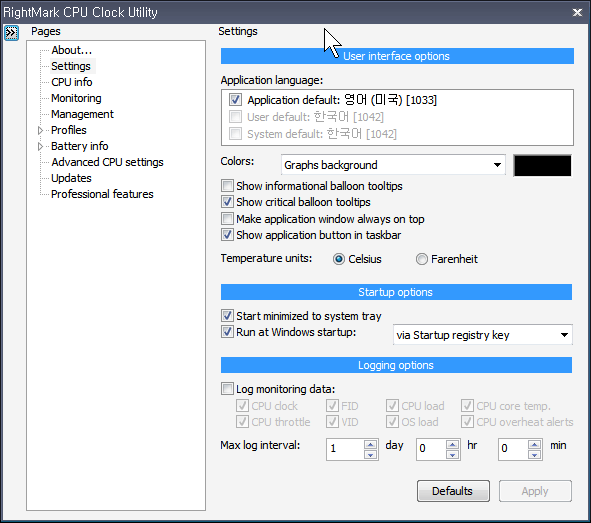Enable Make application window always on top
Viewport: 591px width, 523px height.
(227, 219)
